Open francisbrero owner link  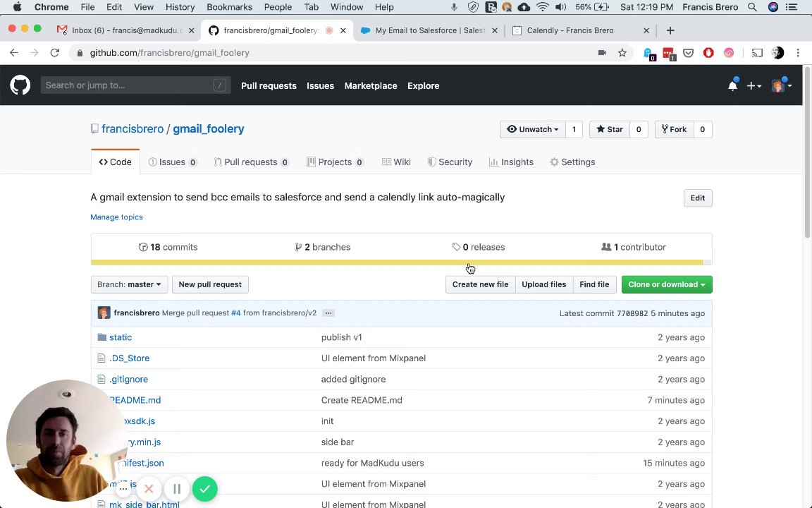[133, 129]
